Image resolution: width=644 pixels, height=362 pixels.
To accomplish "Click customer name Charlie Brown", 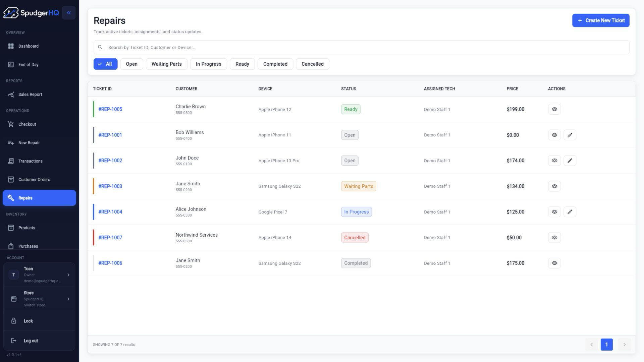I will click(x=191, y=107).
